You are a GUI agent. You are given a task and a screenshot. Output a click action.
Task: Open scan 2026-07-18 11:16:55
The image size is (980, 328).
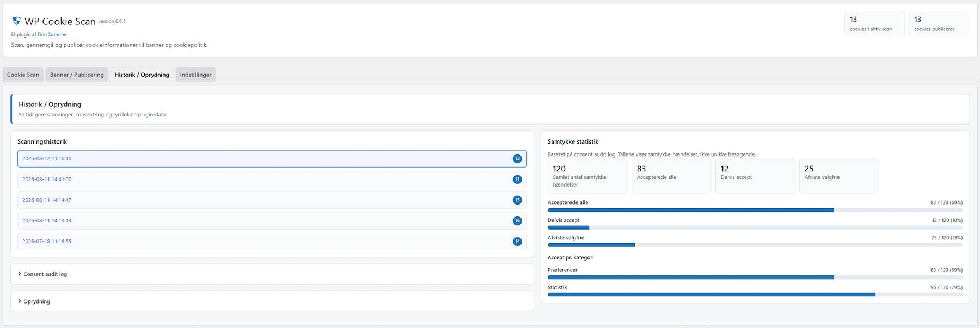272,242
